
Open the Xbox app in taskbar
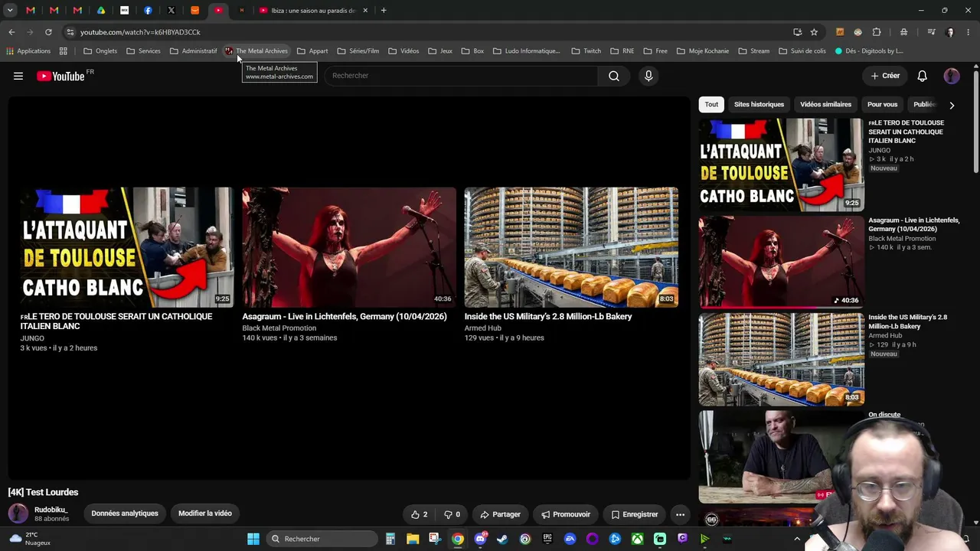pyautogui.click(x=637, y=539)
